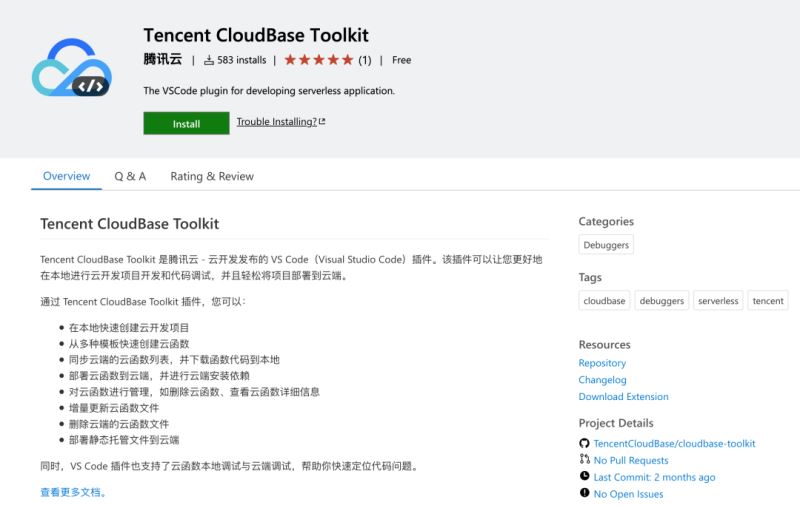
Task: Click the installs download icon
Action: (209, 60)
